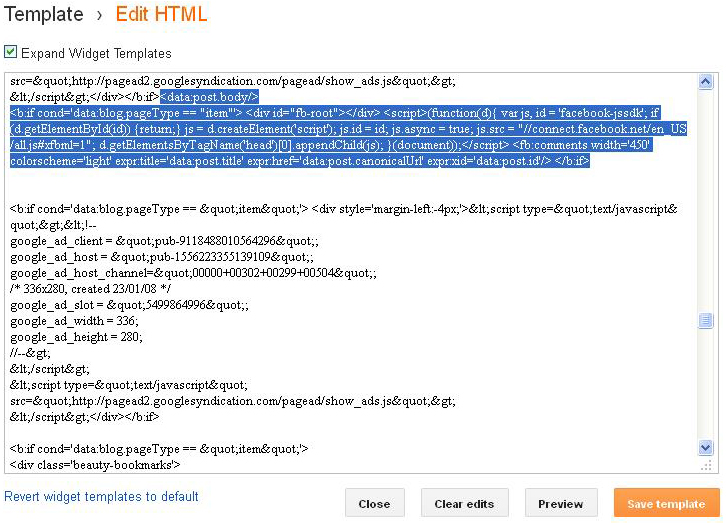The width and height of the screenshot is (726, 523).
Task: Click the google_ad_height = 280 line
Action: pyautogui.click(x=76, y=337)
